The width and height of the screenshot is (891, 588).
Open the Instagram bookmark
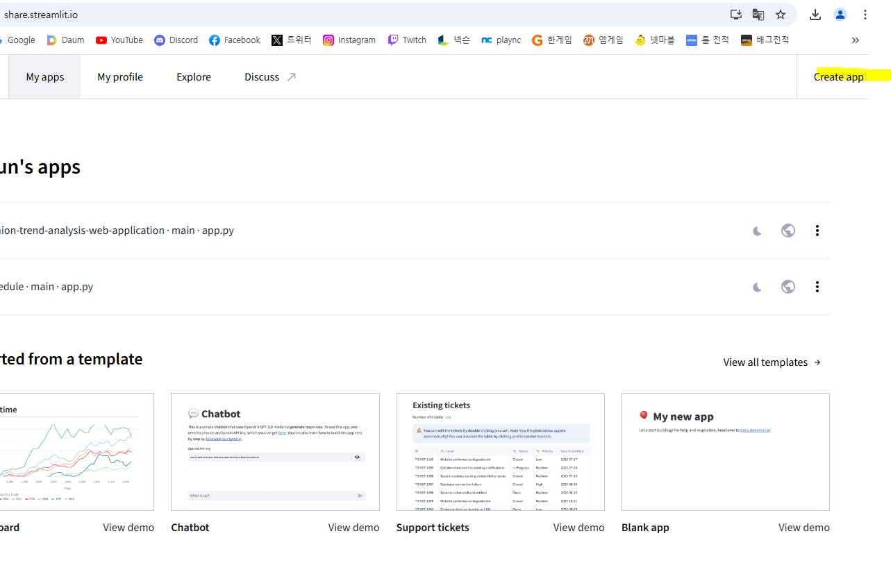pos(349,40)
